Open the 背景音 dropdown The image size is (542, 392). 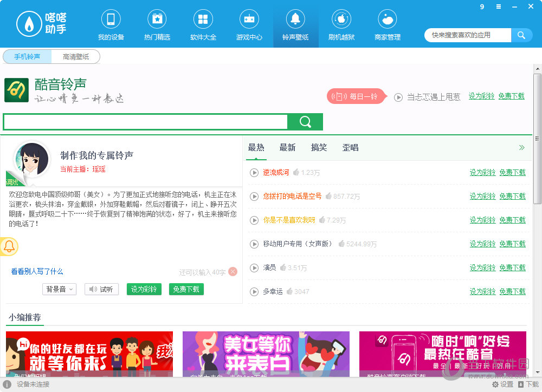pyautogui.click(x=60, y=289)
